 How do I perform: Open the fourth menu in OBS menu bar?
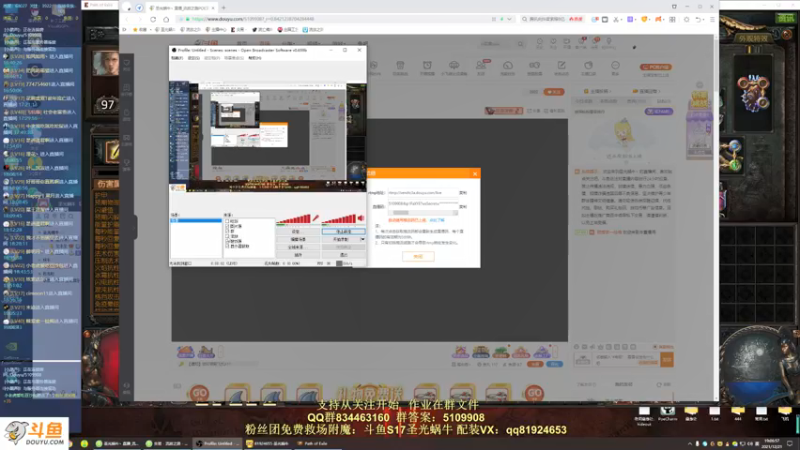[234, 58]
